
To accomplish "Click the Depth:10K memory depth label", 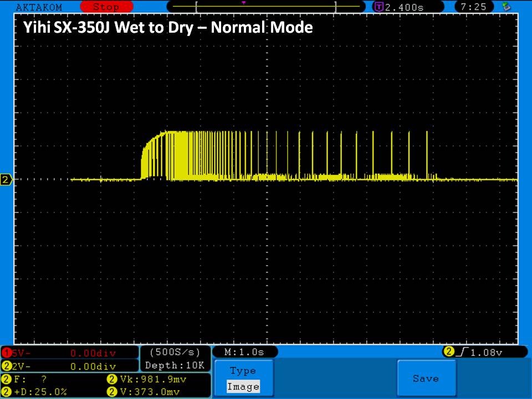I will (x=175, y=365).
